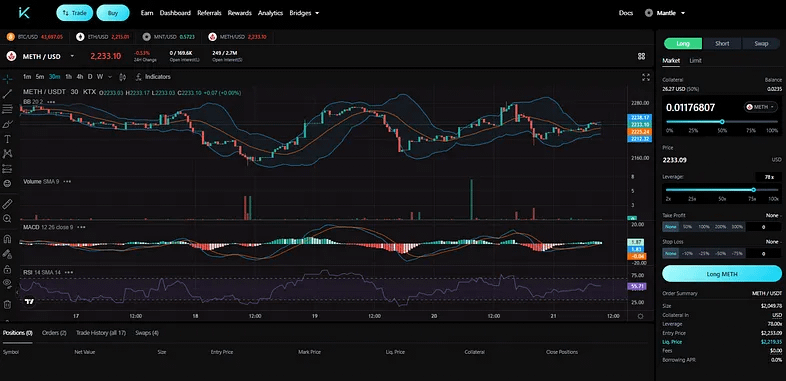Expand the Take Profit None dropdown
786x381 pixels.
click(x=772, y=215)
